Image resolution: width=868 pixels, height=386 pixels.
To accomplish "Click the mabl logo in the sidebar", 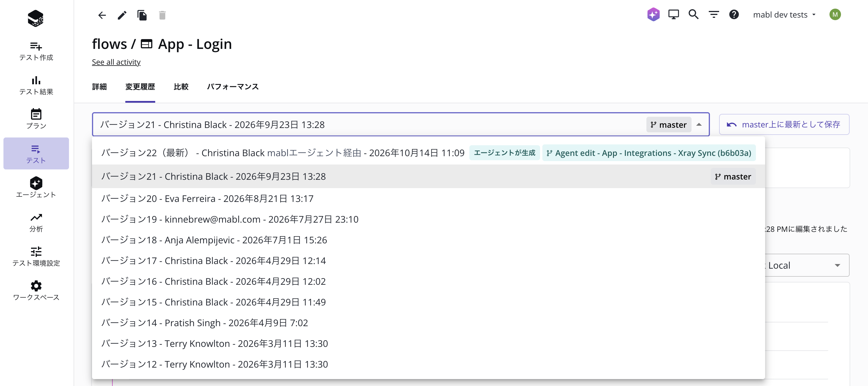I will (x=36, y=18).
